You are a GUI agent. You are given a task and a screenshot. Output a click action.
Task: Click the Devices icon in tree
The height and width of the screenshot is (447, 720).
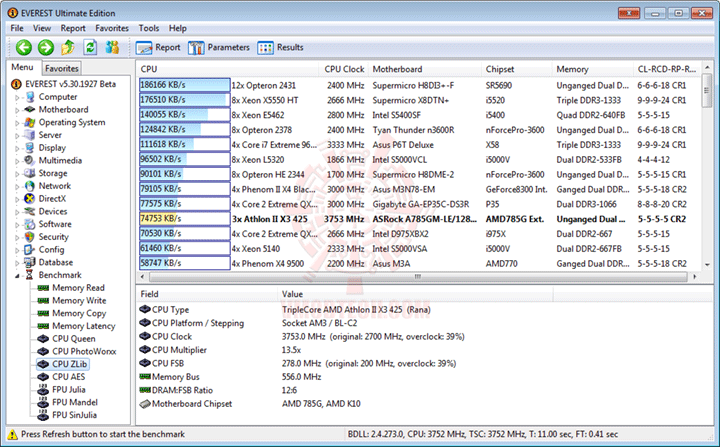pos(30,211)
